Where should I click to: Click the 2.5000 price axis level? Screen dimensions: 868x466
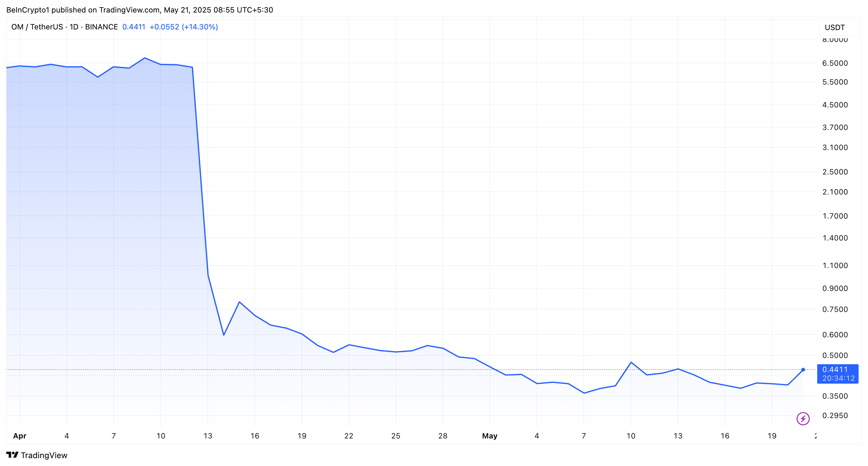[x=835, y=172]
